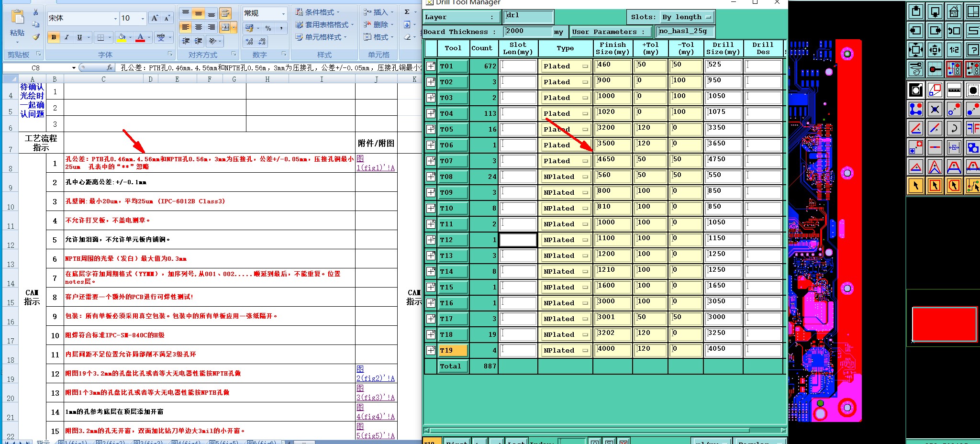This screenshot has width=980, height=444.
Task: Expand the T01 row plus button
Action: 431,66
